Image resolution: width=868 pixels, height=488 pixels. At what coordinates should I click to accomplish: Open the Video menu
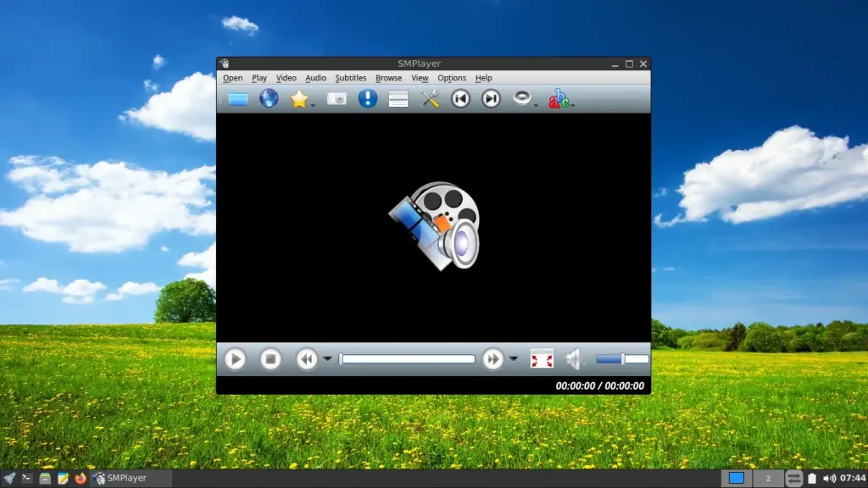tap(287, 78)
